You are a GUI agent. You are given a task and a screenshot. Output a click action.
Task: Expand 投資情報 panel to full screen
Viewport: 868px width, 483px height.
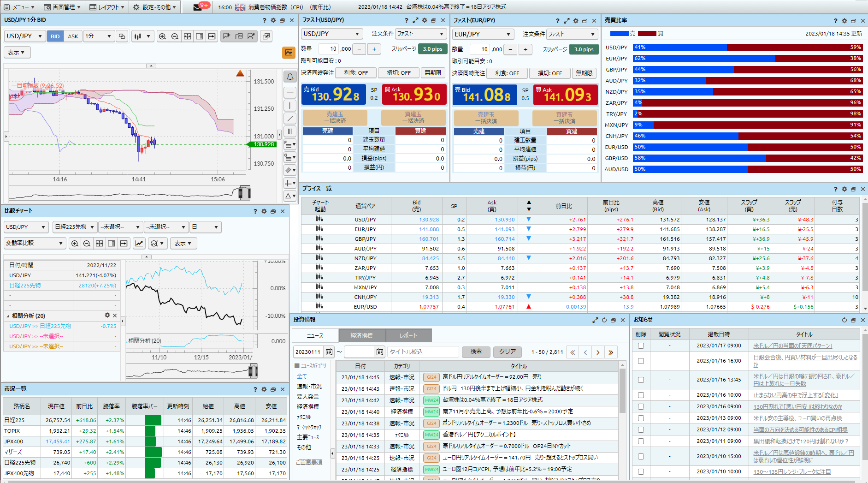[x=595, y=320]
